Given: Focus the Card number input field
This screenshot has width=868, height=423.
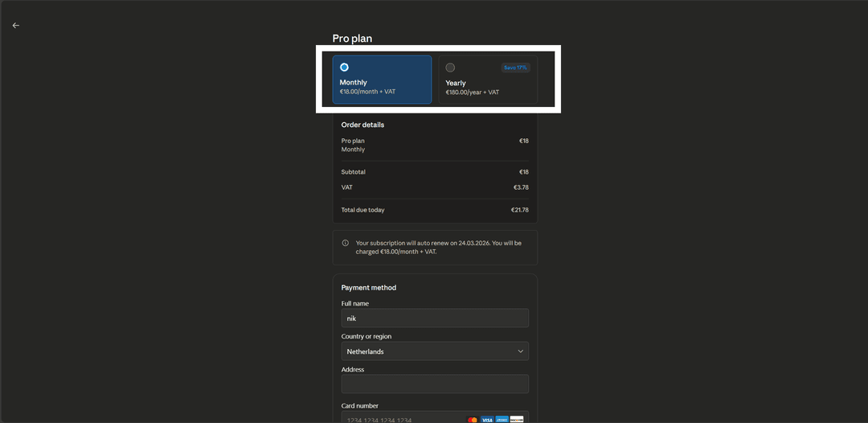Looking at the screenshot, I should tap(402, 418).
